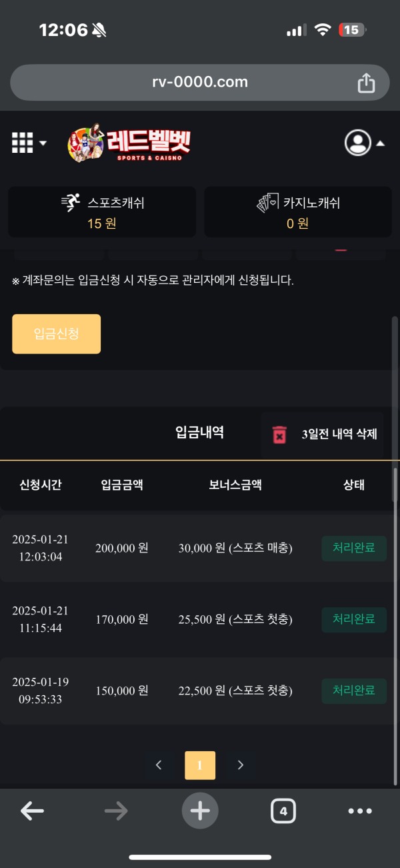Image resolution: width=400 pixels, height=868 pixels.
Task: Tap the Safari back arrow
Action: (32, 811)
